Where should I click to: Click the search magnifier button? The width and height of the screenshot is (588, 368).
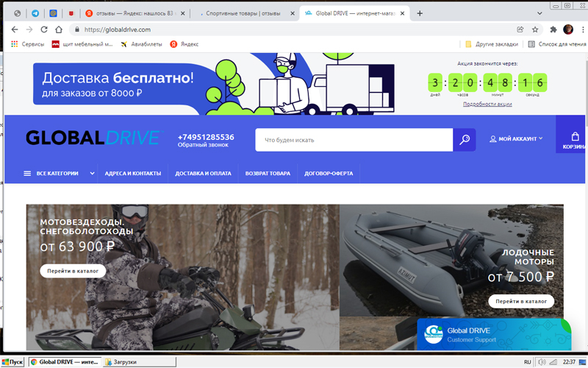click(x=465, y=140)
